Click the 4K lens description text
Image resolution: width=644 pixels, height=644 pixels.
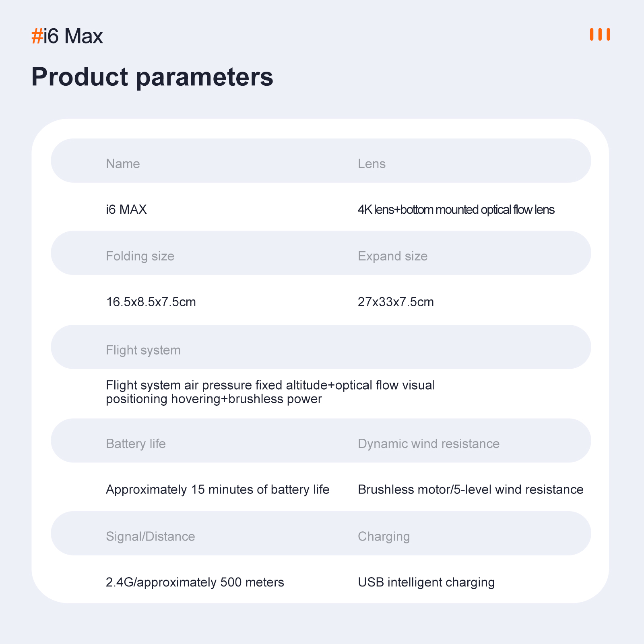coord(456,210)
